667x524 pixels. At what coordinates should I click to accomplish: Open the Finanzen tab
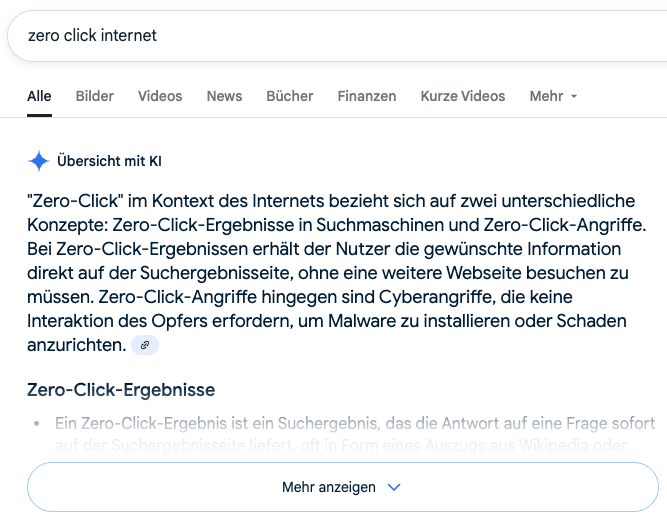tap(367, 96)
